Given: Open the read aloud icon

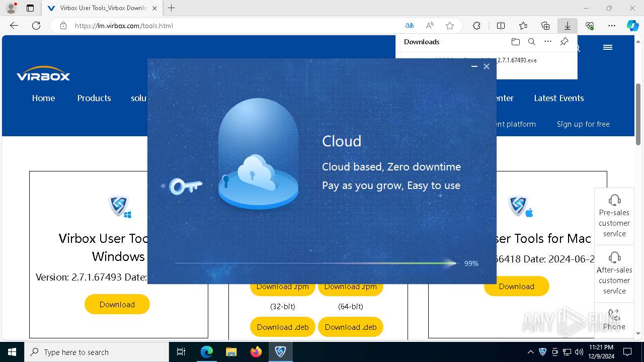Looking at the screenshot, I should (430, 26).
